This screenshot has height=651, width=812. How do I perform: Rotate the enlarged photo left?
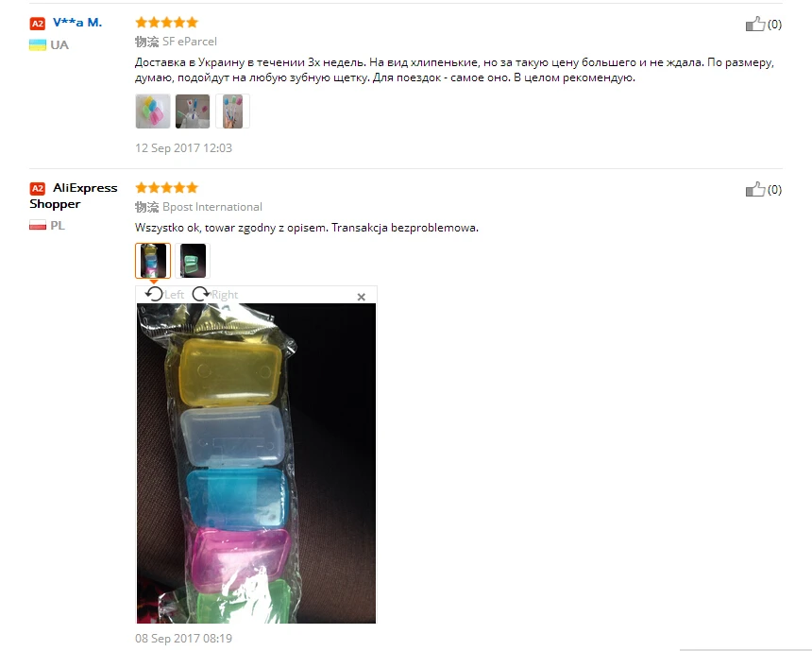click(x=164, y=295)
